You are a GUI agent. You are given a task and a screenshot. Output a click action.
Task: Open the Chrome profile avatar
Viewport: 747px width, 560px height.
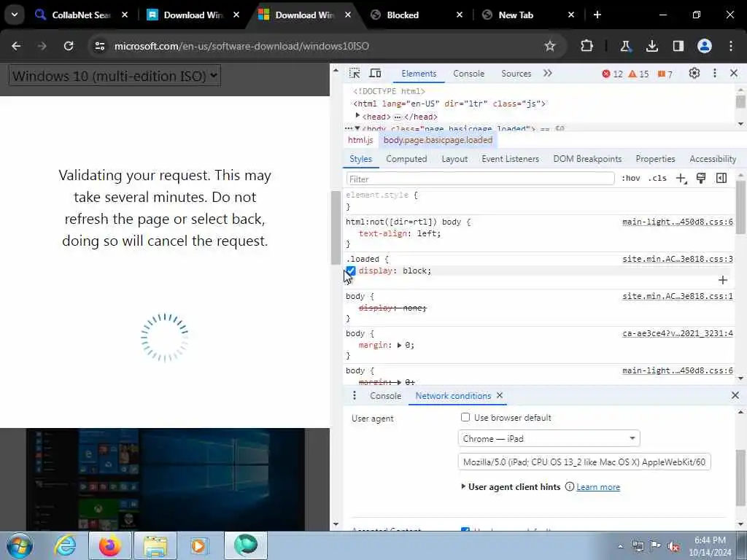[705, 46]
